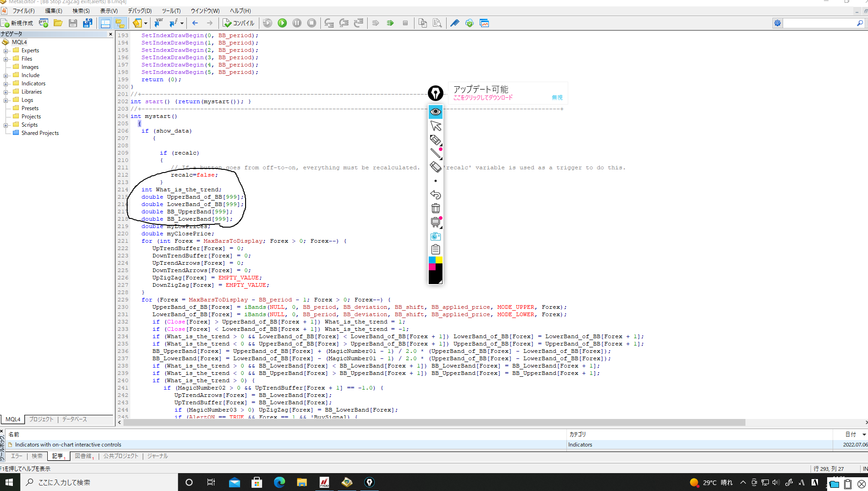Switch to the ジャーナル toolbox tab
This screenshot has height=491, width=868.
(157, 456)
